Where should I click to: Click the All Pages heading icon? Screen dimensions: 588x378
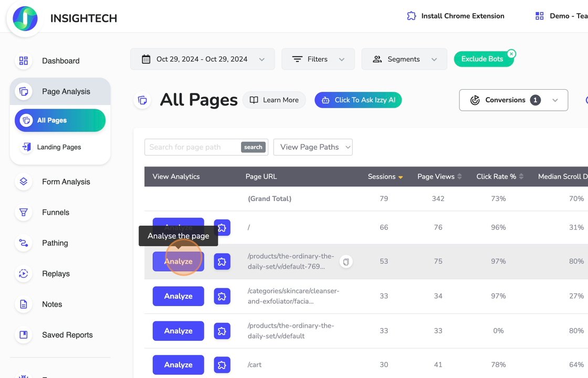click(142, 100)
